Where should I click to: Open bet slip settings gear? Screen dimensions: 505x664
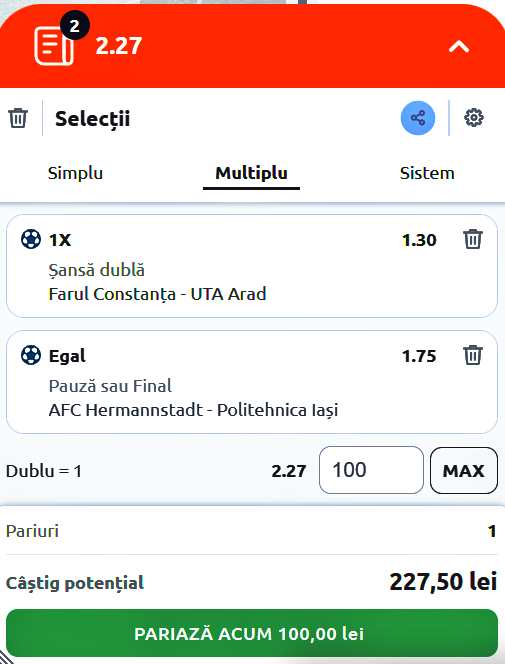tap(474, 118)
